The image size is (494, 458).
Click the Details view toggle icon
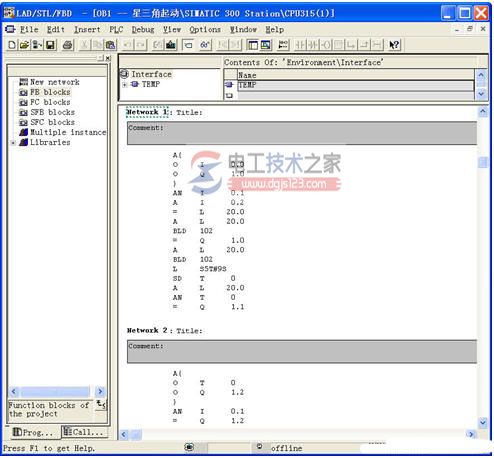pyautogui.click(x=266, y=45)
